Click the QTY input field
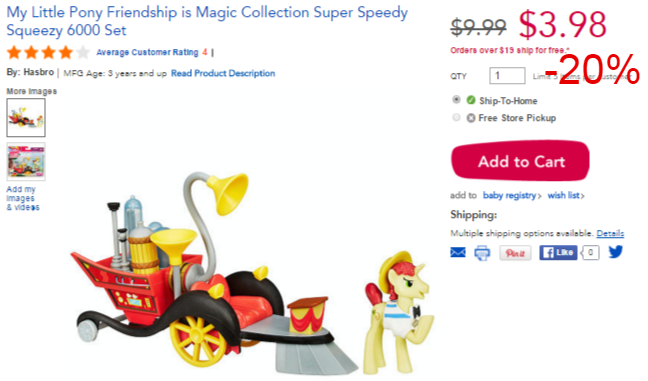 (507, 76)
